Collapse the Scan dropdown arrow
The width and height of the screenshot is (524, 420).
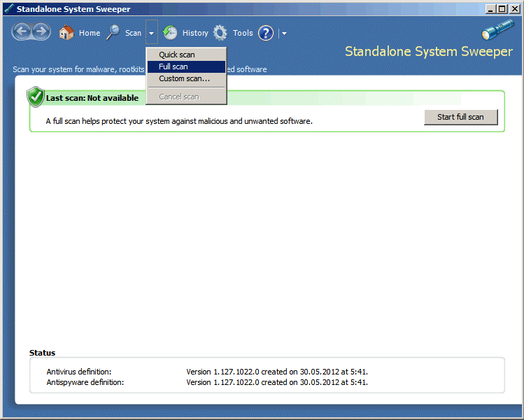(x=151, y=33)
